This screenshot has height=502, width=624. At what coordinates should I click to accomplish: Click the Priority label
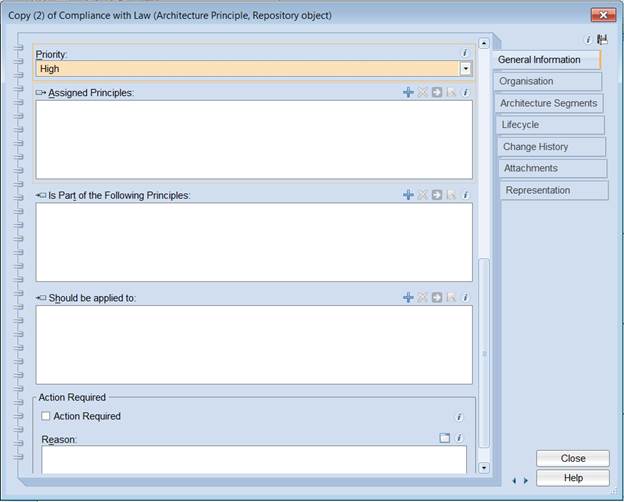coord(52,54)
